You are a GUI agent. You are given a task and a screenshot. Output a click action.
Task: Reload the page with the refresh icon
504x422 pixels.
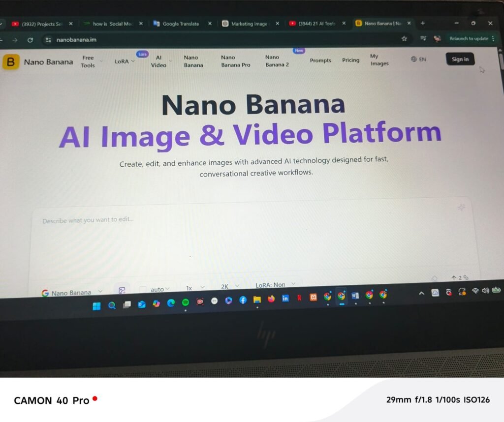31,40
